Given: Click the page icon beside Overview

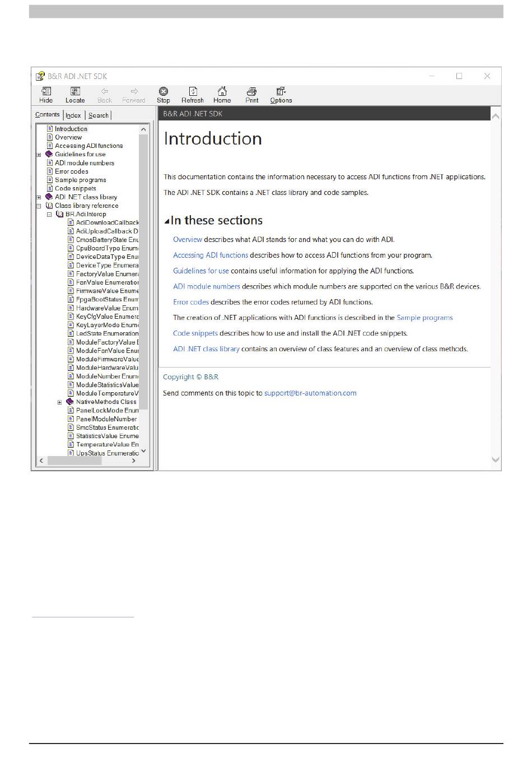Looking at the screenshot, I should [x=50, y=137].
